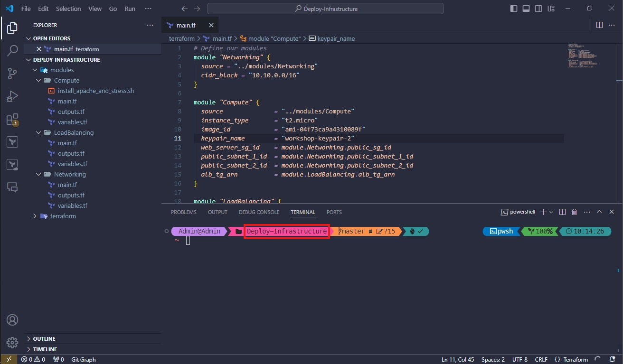Open the chat view icon in activity bar
The image size is (623, 364).
pyautogui.click(x=12, y=187)
